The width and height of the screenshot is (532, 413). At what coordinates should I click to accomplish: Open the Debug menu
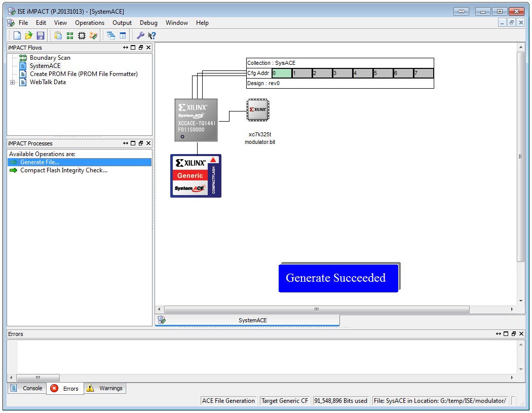148,23
